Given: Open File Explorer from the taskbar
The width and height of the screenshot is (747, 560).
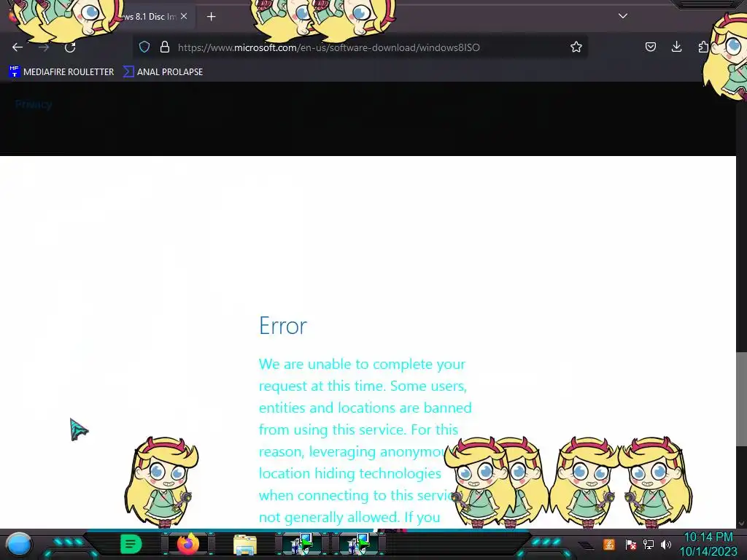Looking at the screenshot, I should [x=245, y=544].
